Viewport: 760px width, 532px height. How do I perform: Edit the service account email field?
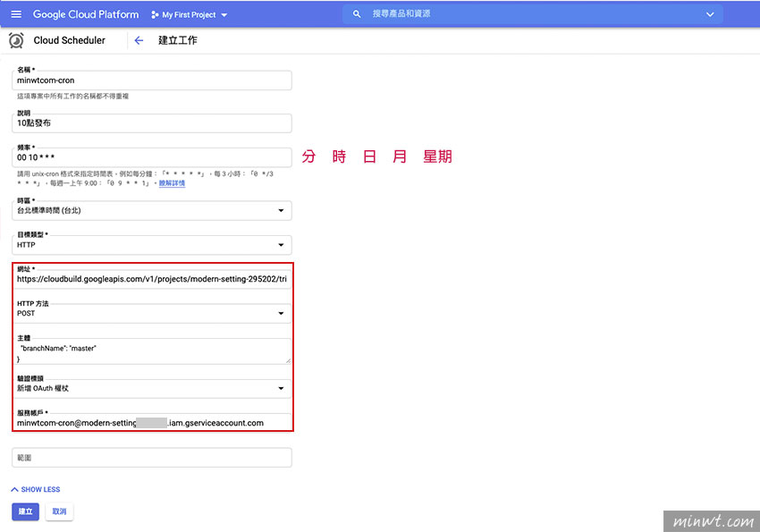click(x=152, y=423)
